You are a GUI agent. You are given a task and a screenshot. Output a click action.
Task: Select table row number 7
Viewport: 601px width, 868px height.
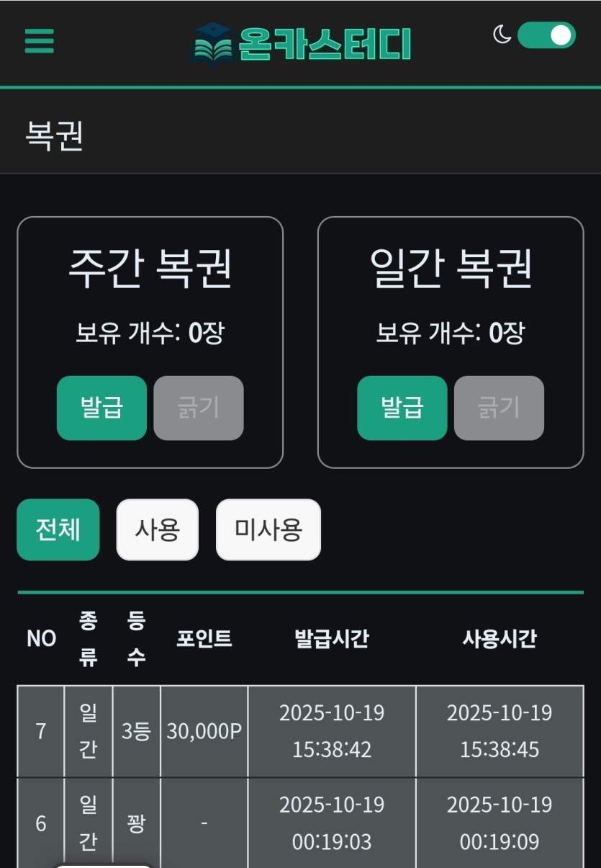[x=41, y=731]
